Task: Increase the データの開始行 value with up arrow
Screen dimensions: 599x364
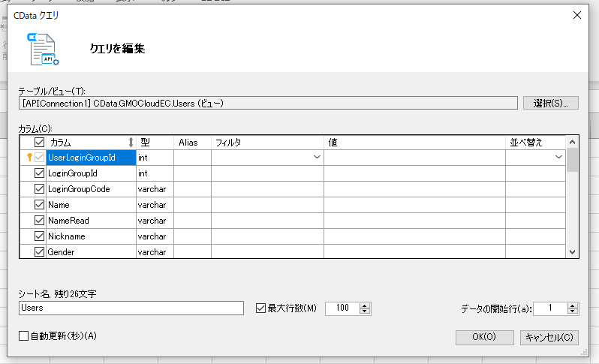Action: (x=572, y=305)
